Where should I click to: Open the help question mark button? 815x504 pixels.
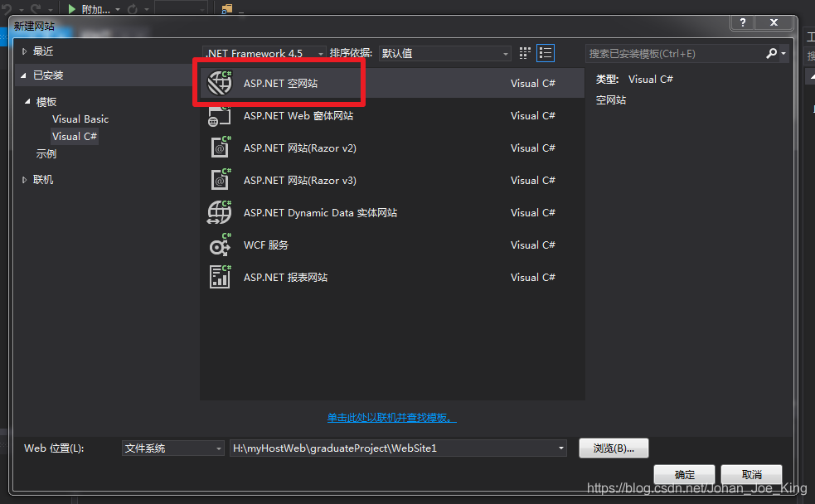743,22
